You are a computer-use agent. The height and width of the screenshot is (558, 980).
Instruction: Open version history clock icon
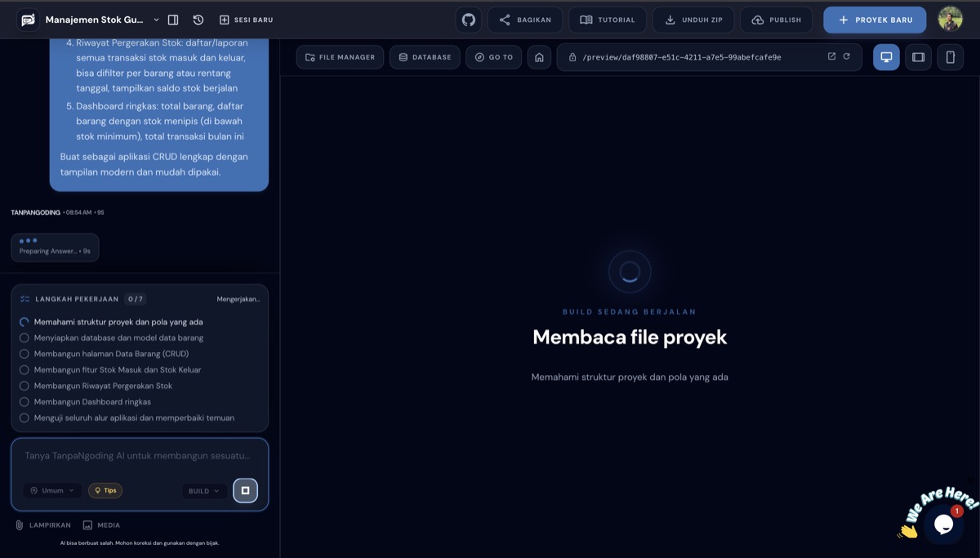tap(198, 20)
